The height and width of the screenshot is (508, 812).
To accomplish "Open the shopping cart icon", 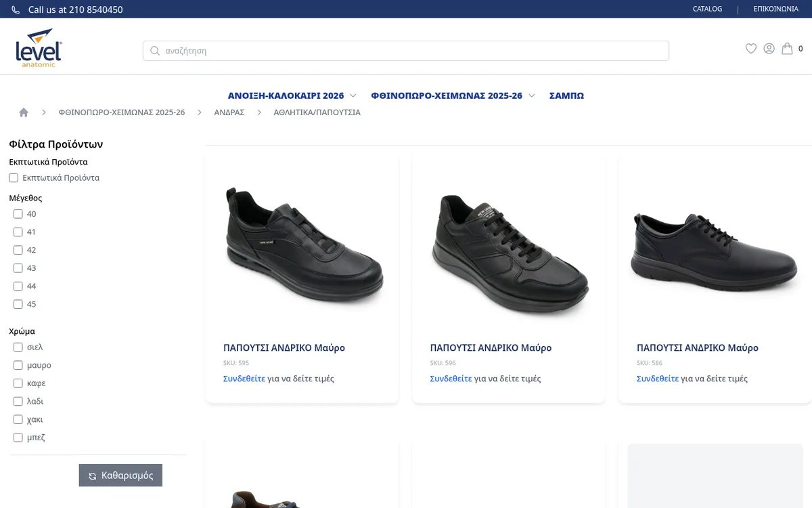I will 787,49.
